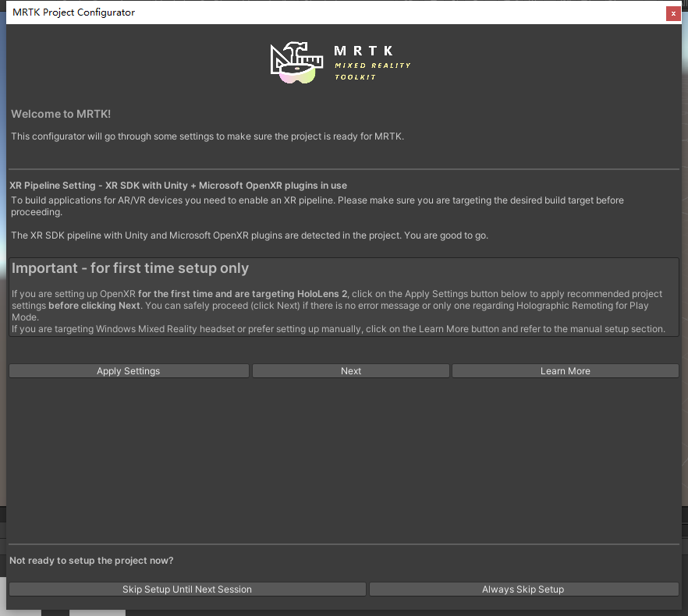Click 'Important - for first time setup only' heading

[x=130, y=268]
